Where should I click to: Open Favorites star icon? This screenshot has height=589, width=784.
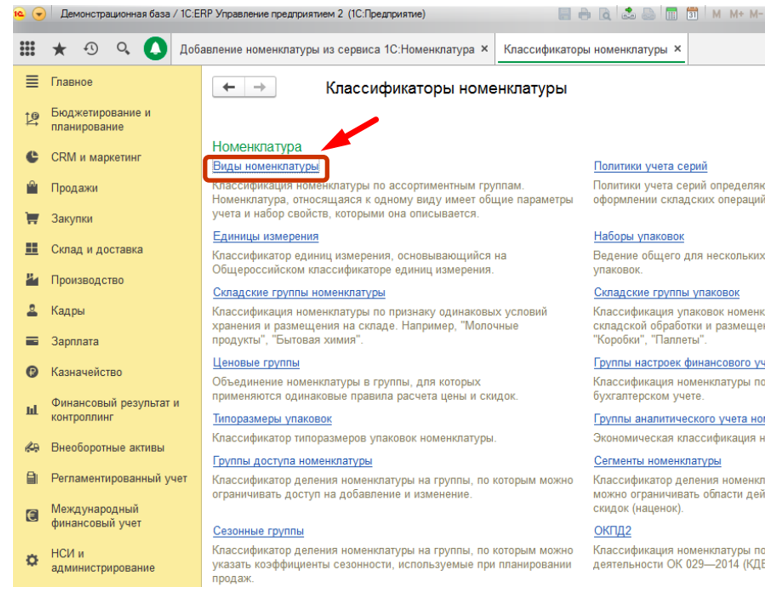point(60,49)
